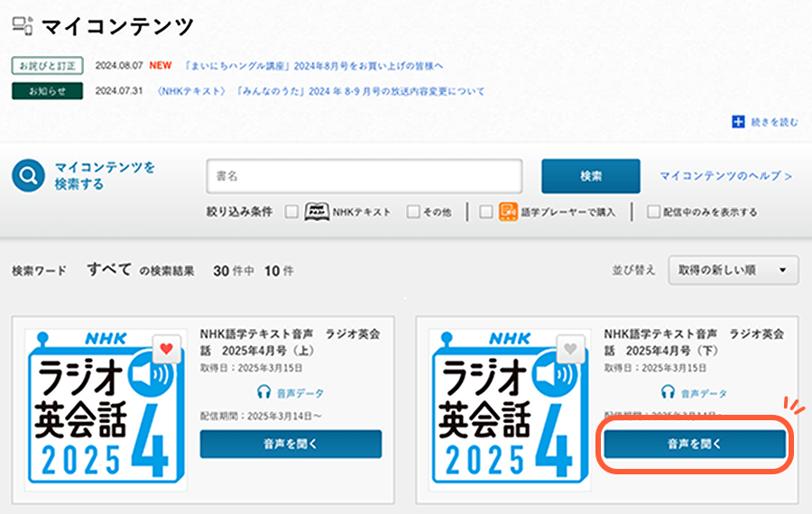This screenshot has height=514, width=812.
Task: Click the My Contents device icon
Action: [23, 26]
